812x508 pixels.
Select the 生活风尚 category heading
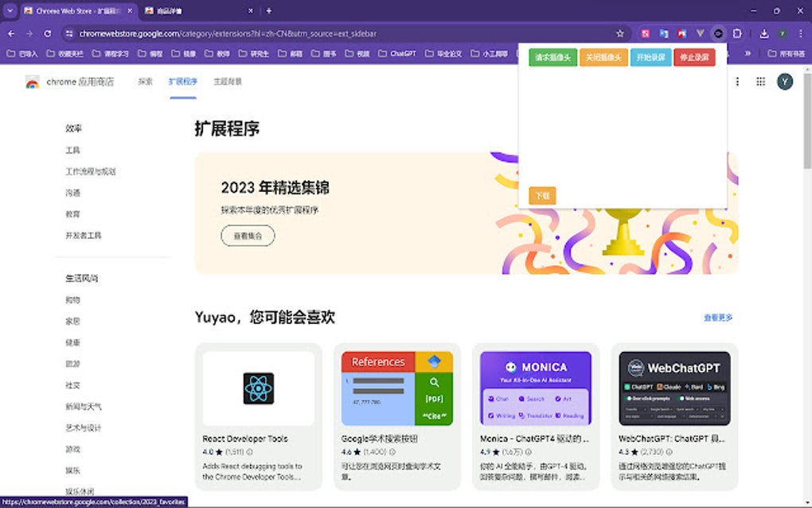[82, 278]
